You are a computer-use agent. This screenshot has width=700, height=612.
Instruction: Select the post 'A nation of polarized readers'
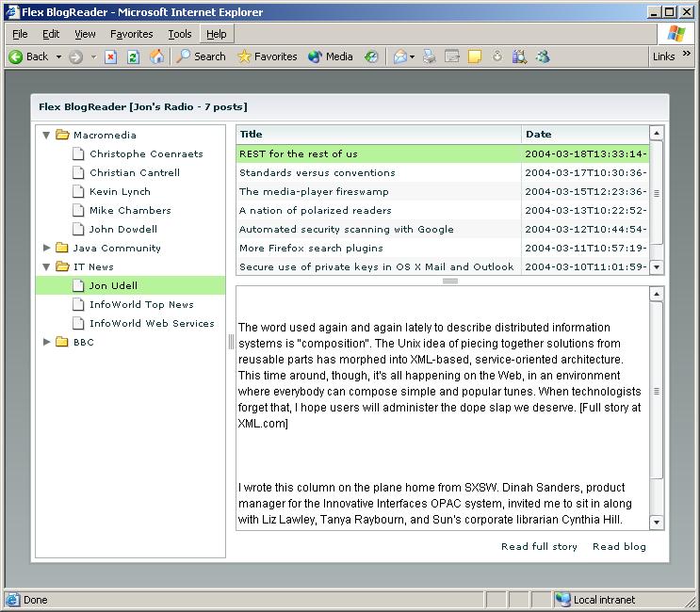(443, 210)
